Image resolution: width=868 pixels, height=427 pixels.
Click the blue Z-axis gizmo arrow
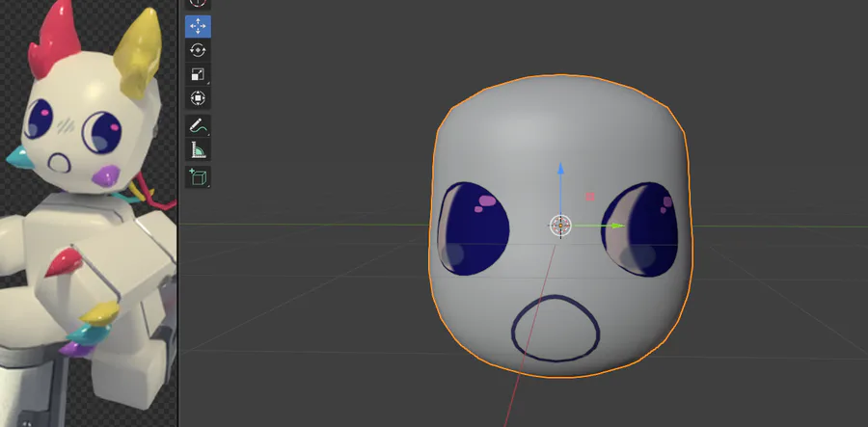click(x=560, y=168)
